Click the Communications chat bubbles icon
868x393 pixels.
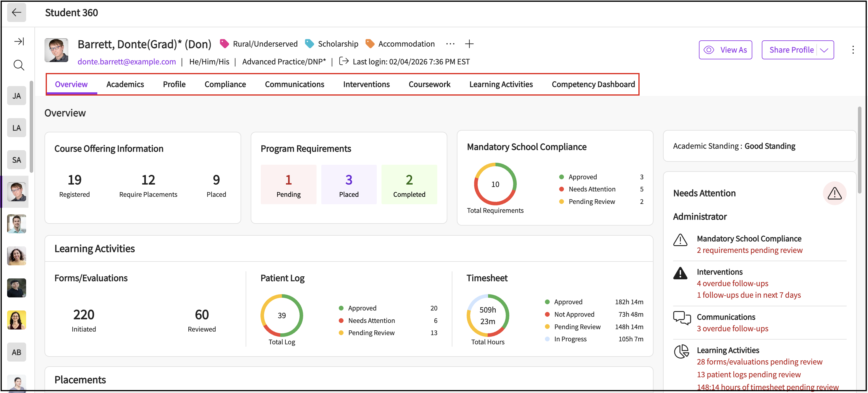[x=682, y=318]
